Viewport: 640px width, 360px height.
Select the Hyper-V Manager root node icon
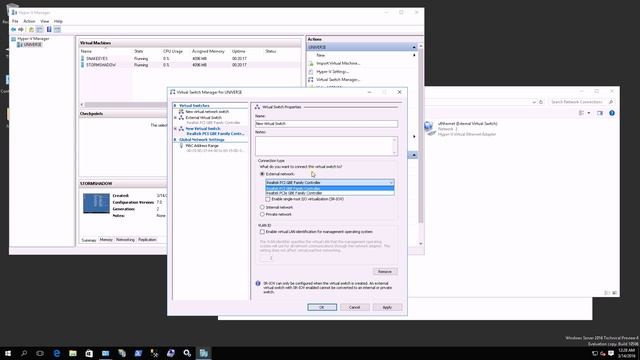tap(14, 39)
